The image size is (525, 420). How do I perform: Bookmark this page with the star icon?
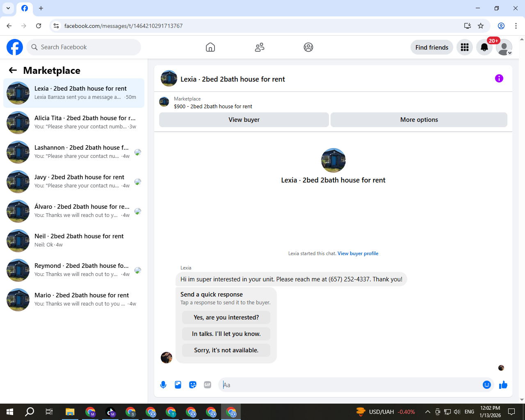pos(481,26)
